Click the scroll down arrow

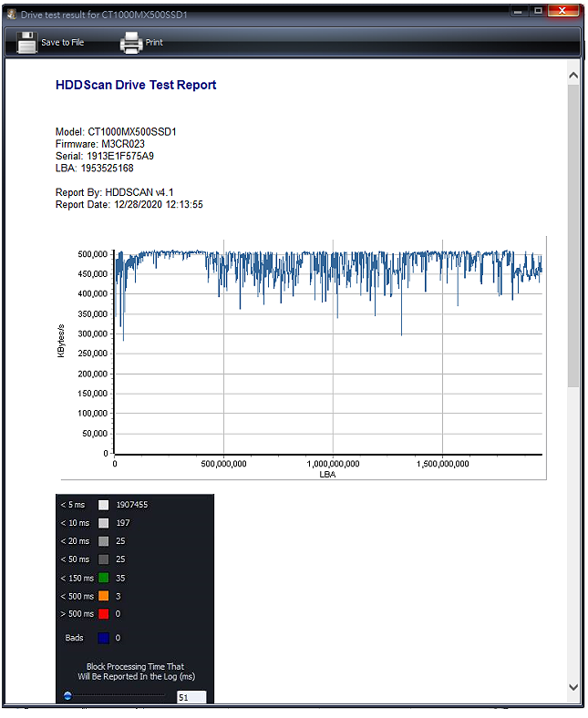(x=573, y=687)
